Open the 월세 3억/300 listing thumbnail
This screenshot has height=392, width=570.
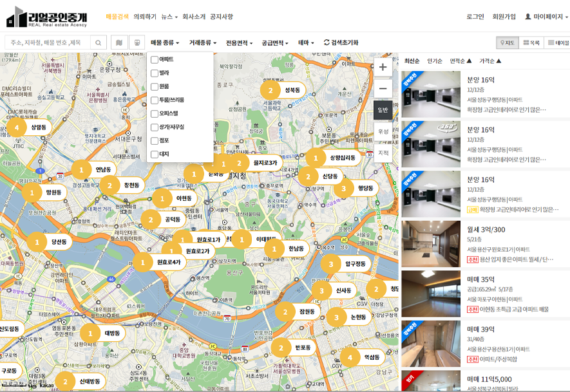pyautogui.click(x=431, y=243)
